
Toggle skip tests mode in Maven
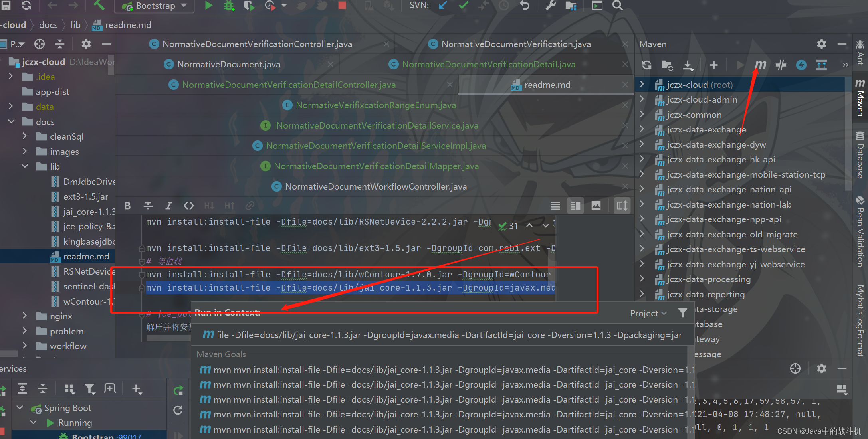click(x=801, y=65)
